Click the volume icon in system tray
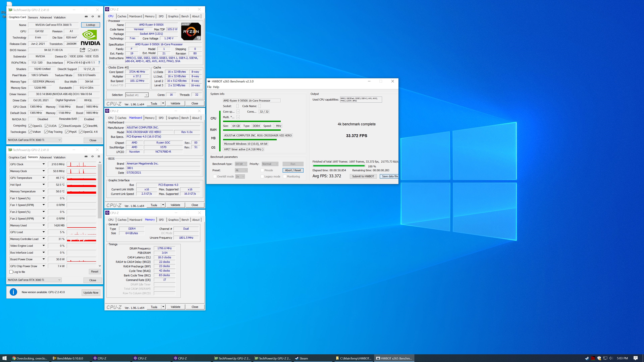Viewport: 644px width, 362px height. (611, 358)
